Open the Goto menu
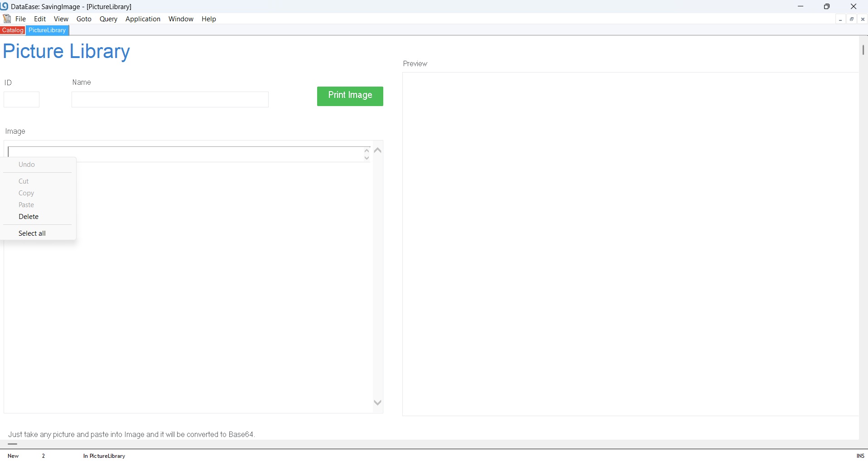Image resolution: width=868 pixels, height=461 pixels. pyautogui.click(x=84, y=19)
